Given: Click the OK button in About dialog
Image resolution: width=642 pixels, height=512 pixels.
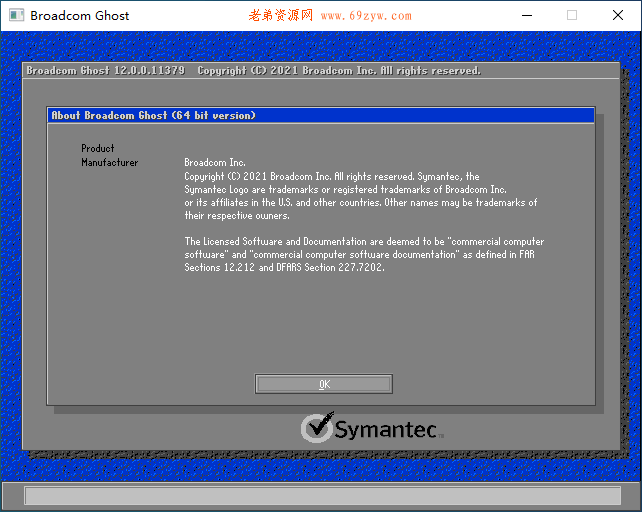Looking at the screenshot, I should point(323,384).
